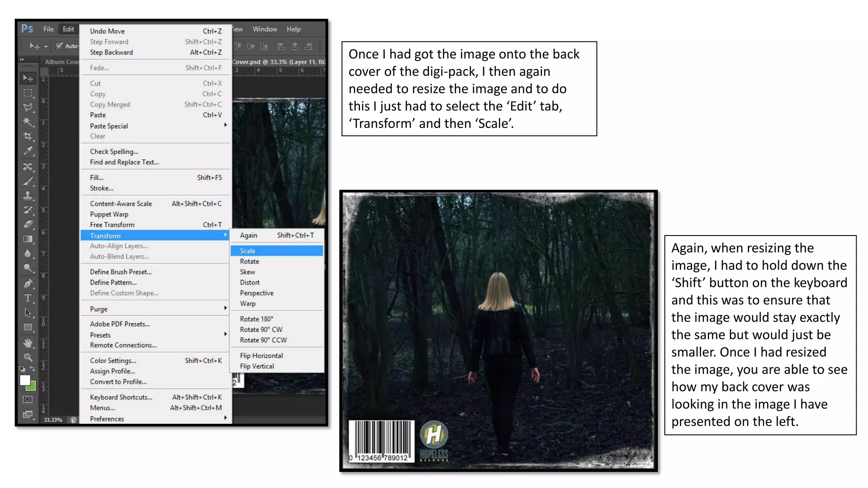Select the Gradient tool
The width and height of the screenshot is (868, 488).
[x=28, y=239]
